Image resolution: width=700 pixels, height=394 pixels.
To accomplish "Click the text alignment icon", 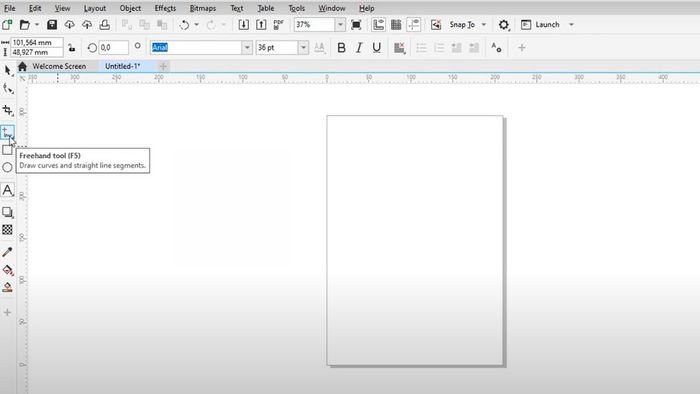I will [400, 48].
